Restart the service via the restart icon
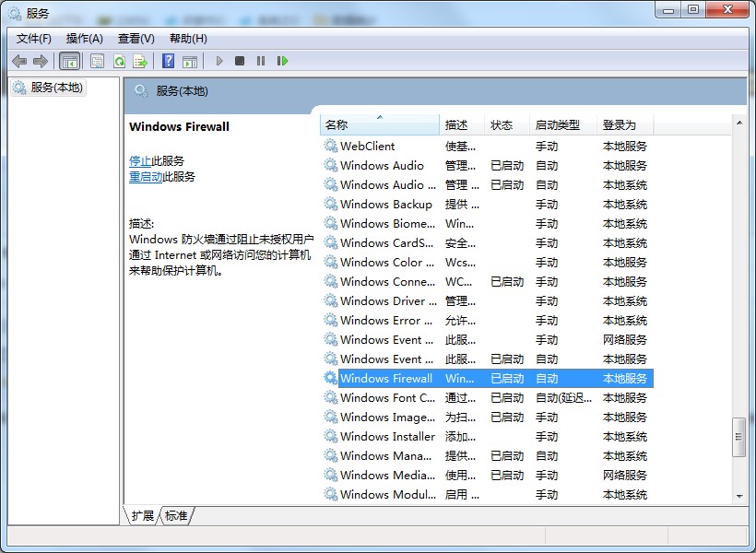This screenshot has height=553, width=756. pos(283,60)
